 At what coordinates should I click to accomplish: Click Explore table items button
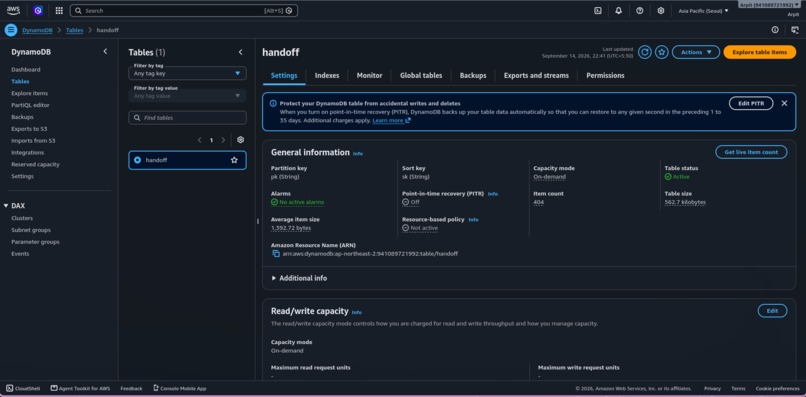pos(759,52)
